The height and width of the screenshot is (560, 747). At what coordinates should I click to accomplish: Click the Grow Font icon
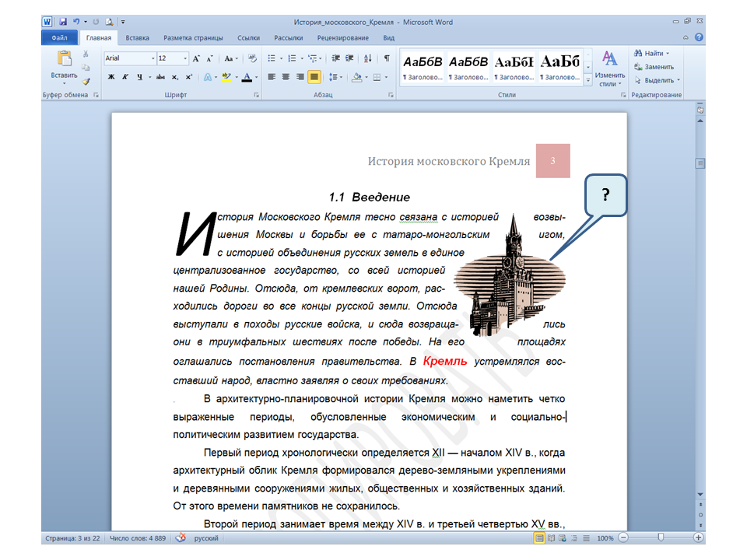(196, 58)
